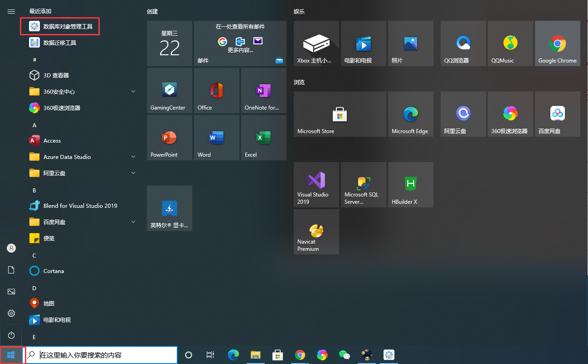Launch HBuilder X tile
Image resolution: width=588 pixels, height=364 pixels.
pos(411,185)
